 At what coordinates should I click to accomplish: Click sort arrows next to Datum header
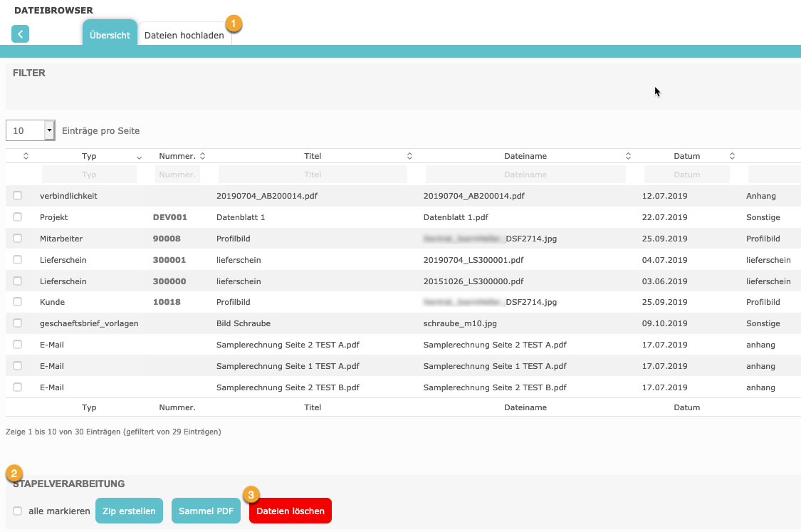pyautogui.click(x=732, y=156)
